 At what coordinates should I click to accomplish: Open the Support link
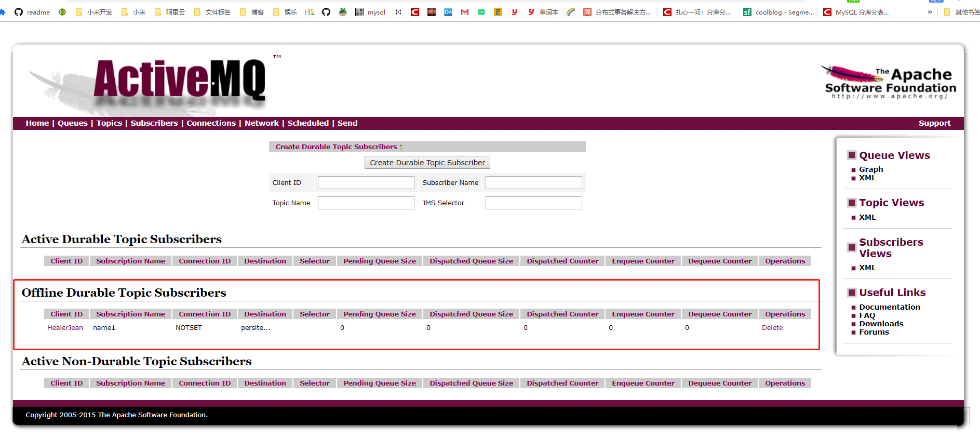(x=934, y=123)
